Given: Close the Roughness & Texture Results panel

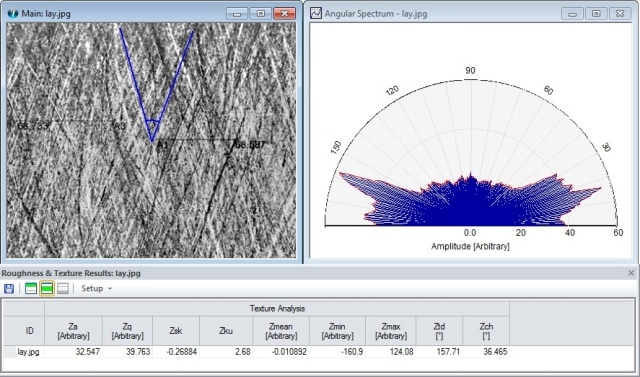Looking at the screenshot, I should 631,273.
